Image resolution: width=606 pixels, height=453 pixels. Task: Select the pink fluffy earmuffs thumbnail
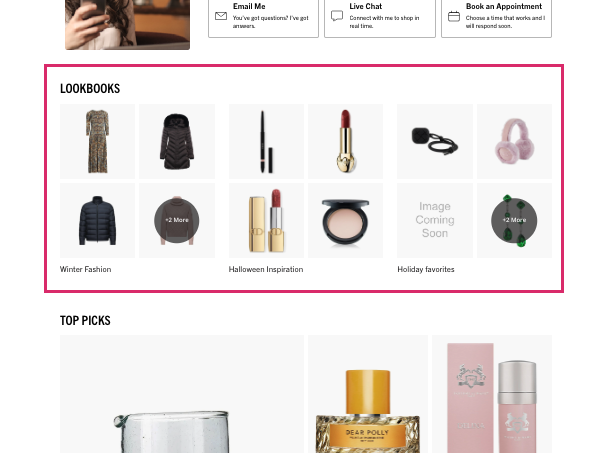coord(514,141)
